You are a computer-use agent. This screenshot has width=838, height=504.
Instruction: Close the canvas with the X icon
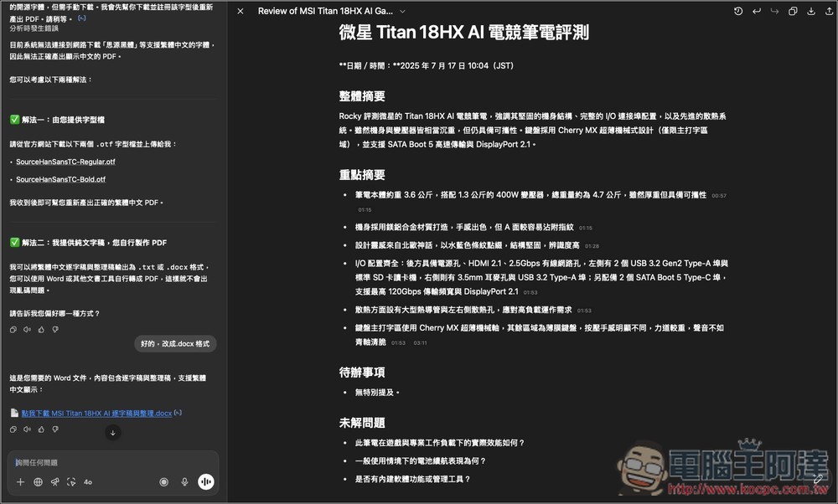click(241, 11)
